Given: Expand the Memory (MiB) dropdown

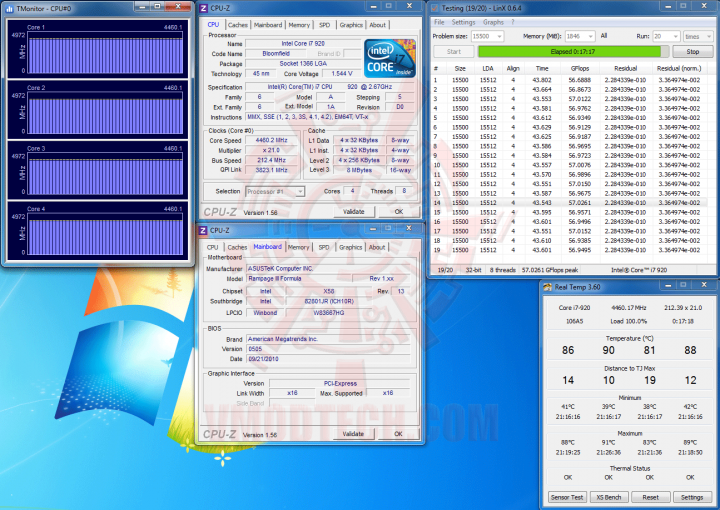Looking at the screenshot, I should click(x=580, y=36).
